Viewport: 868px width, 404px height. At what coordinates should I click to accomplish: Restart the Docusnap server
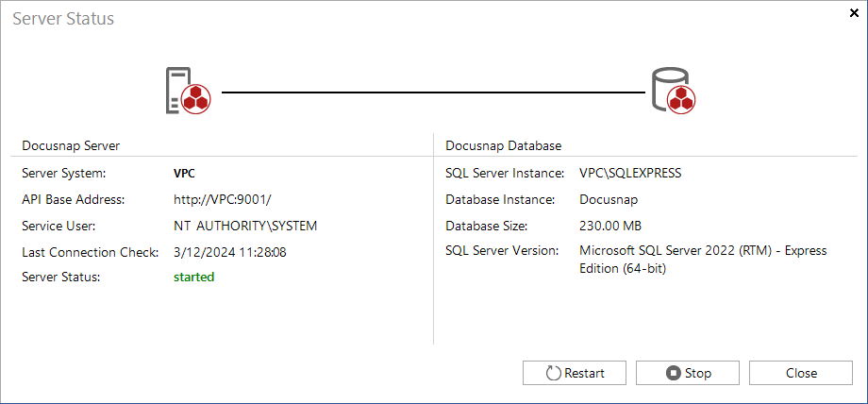click(x=574, y=373)
